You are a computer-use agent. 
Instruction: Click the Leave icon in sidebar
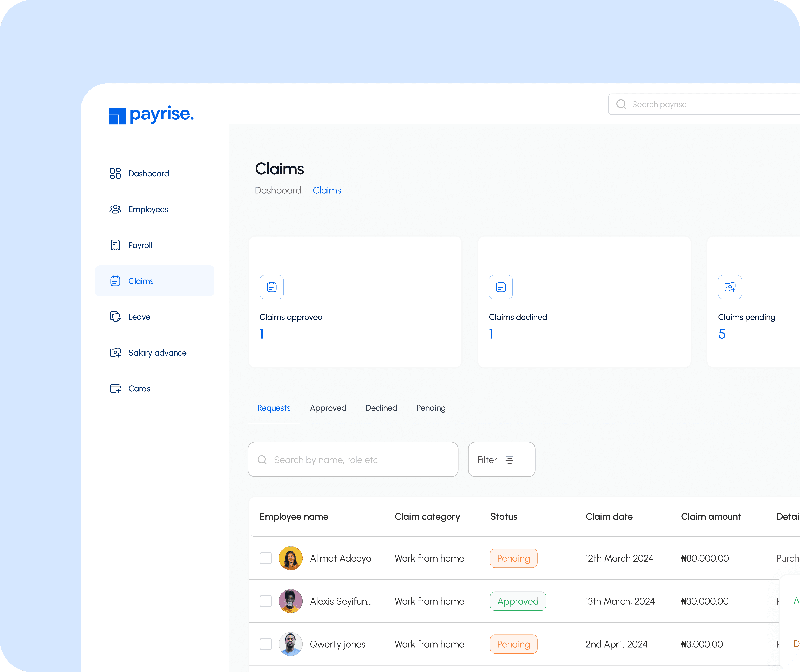point(115,317)
